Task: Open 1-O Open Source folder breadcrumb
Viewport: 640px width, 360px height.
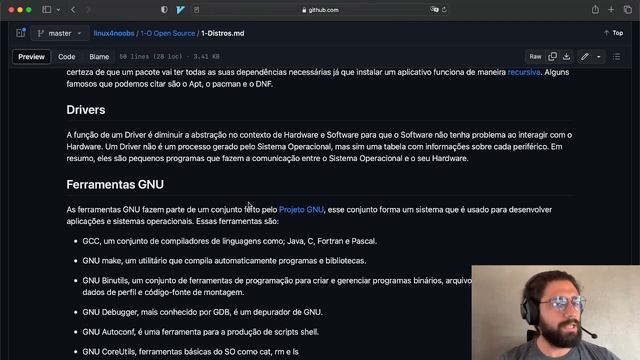Action: pos(168,33)
